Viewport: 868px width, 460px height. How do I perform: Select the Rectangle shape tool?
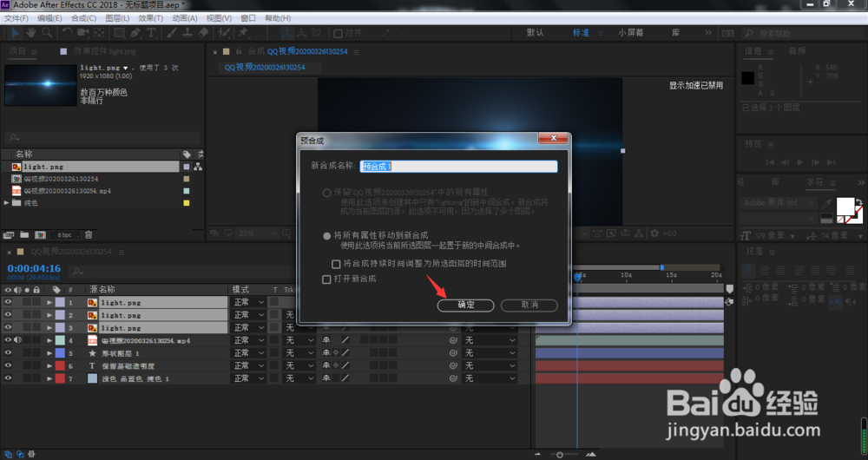pos(119,33)
